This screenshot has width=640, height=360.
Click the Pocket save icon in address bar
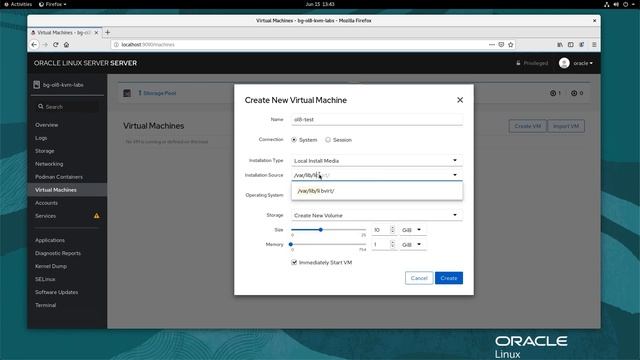coord(501,44)
